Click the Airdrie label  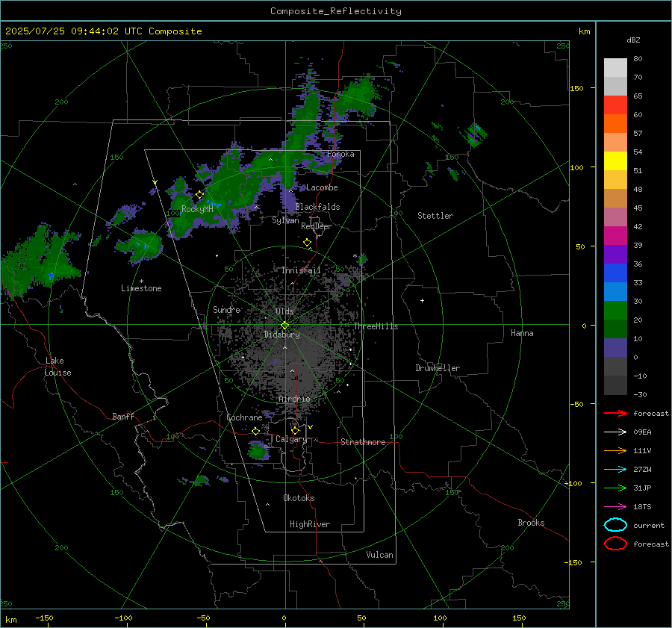tap(294, 399)
